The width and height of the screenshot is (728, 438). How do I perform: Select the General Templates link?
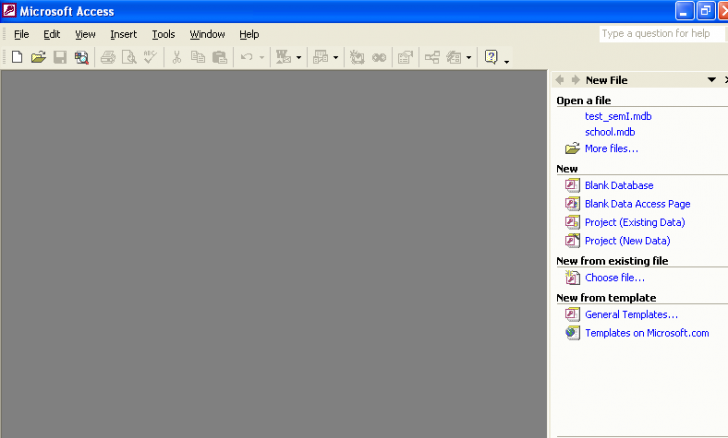[x=631, y=315]
